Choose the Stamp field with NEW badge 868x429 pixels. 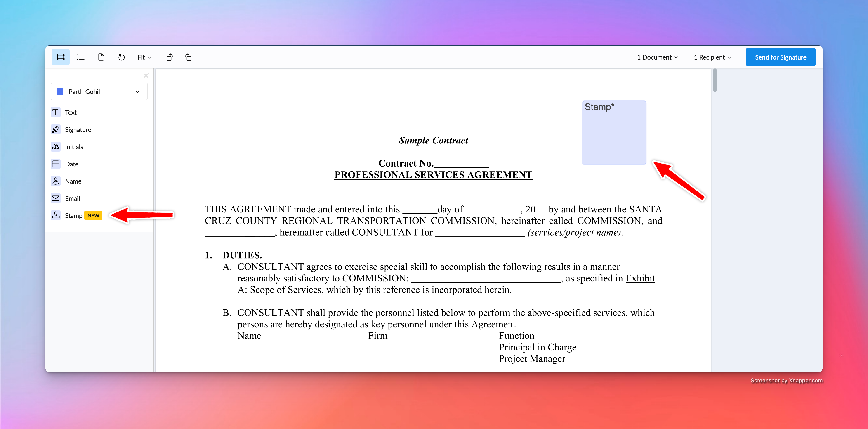coord(76,215)
